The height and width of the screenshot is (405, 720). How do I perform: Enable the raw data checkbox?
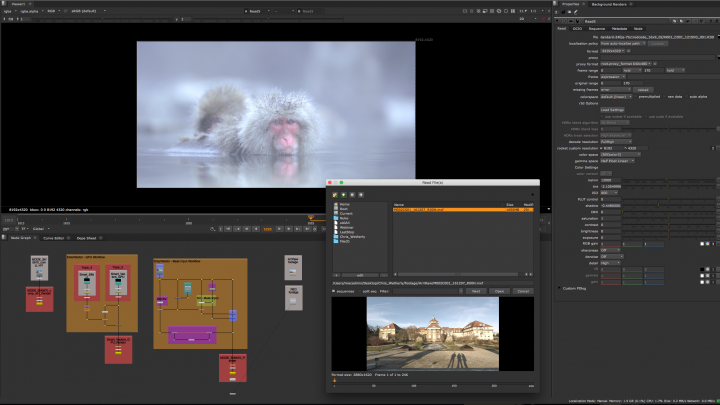(x=664, y=96)
